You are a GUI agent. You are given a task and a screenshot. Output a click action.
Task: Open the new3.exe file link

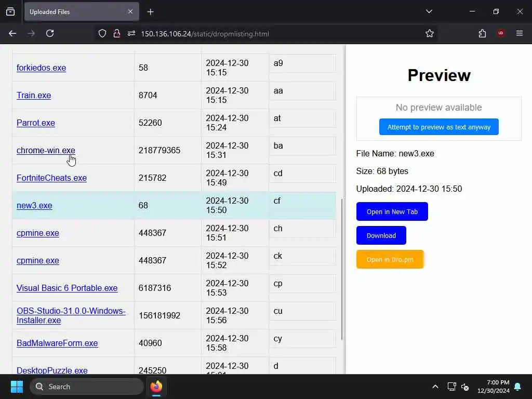point(34,205)
